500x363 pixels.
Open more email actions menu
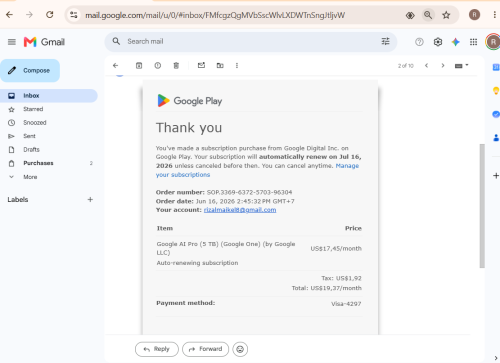(237, 66)
